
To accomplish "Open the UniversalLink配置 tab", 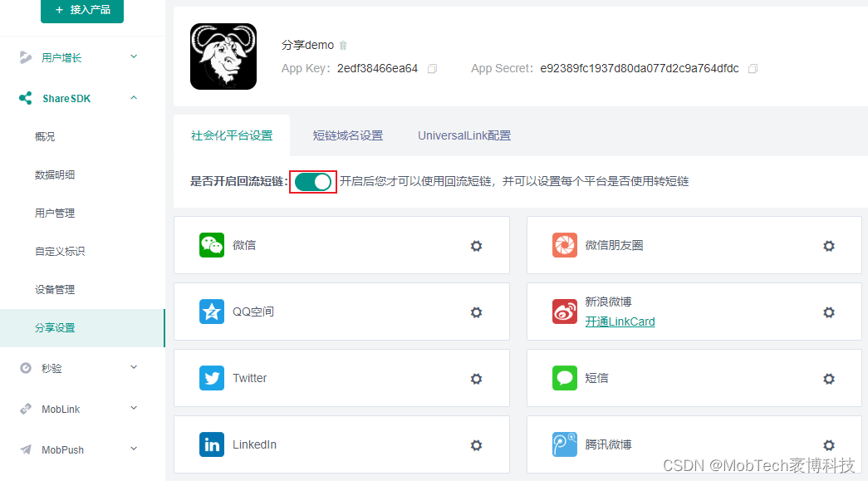I will (x=464, y=134).
